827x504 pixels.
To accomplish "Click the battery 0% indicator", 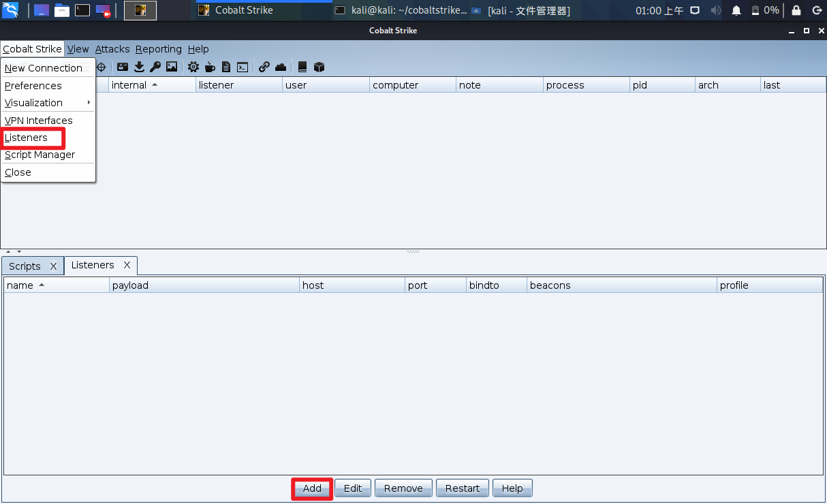I will [765, 10].
